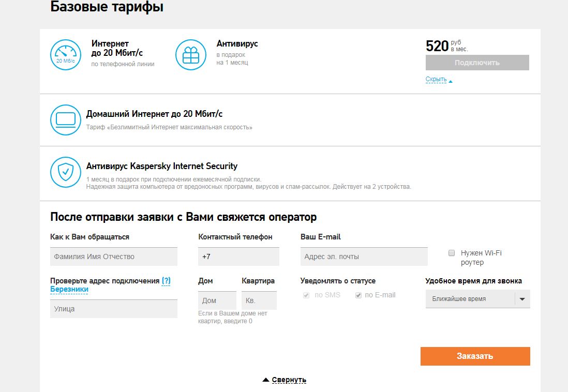Focus the Улица street input
This screenshot has width=568, height=392.
[114, 309]
